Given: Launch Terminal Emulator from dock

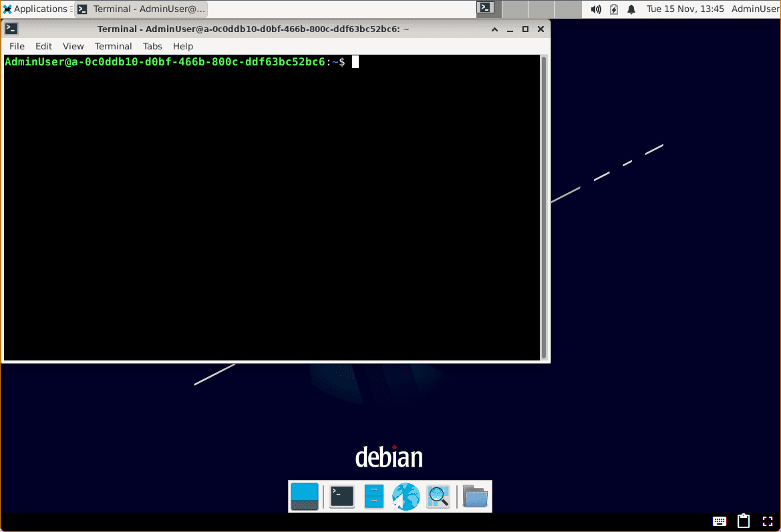Looking at the screenshot, I should 342,496.
